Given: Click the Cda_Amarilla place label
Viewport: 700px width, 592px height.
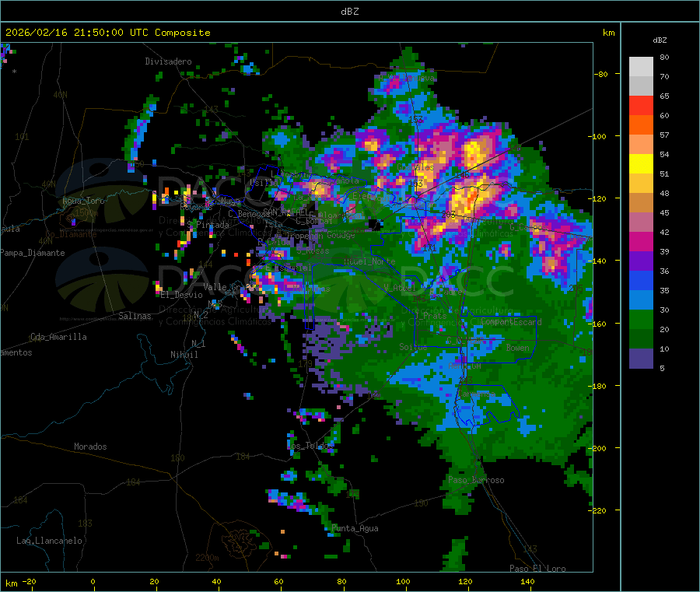Looking at the screenshot, I should tap(58, 337).
